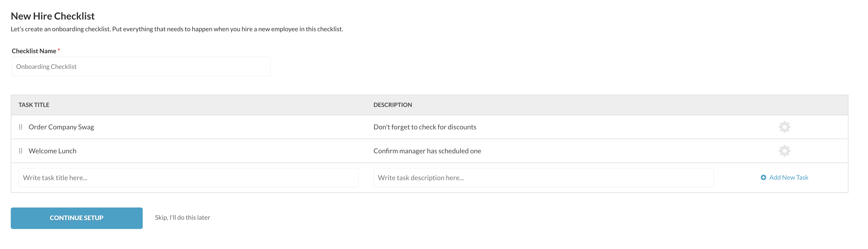The image size is (868, 249).
Task: Open settings gear for Order Company Swag
Action: pyautogui.click(x=784, y=127)
